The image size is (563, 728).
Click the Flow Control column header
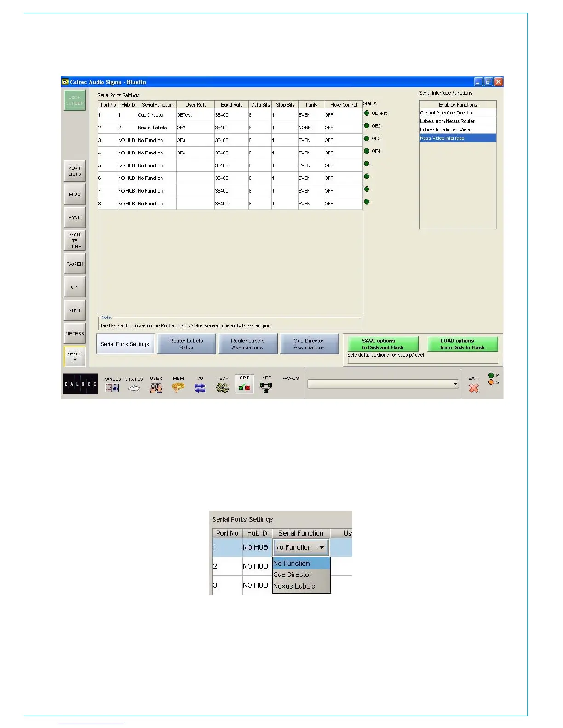343,105
